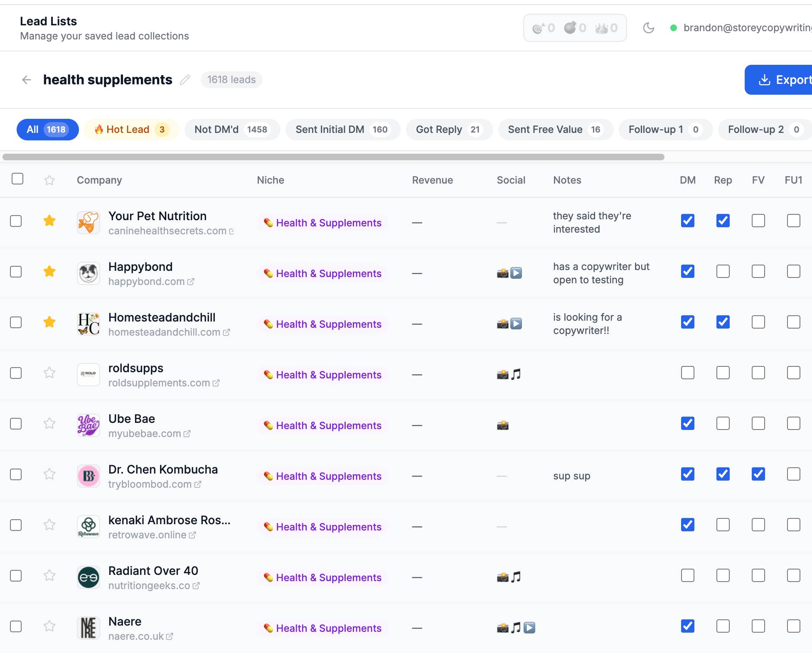This screenshot has height=653, width=812.
Task: Click the horizontal filter scrollbar
Action: pyautogui.click(x=332, y=157)
